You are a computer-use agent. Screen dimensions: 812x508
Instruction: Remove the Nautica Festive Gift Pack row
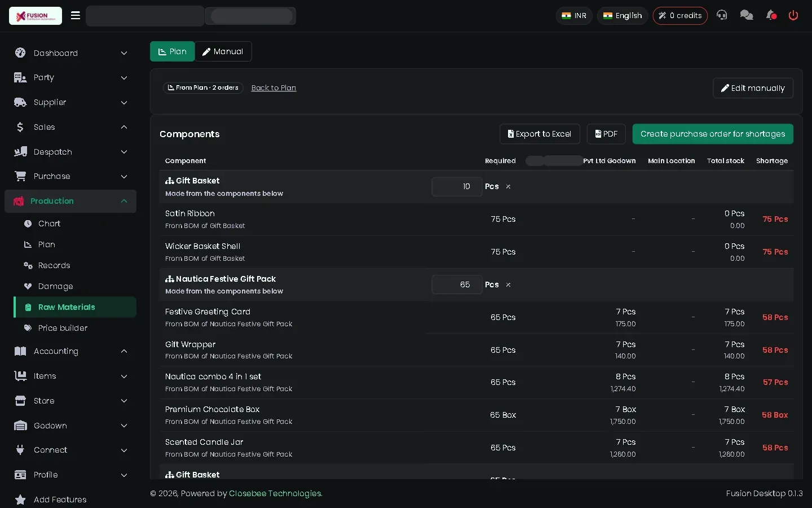(x=508, y=285)
